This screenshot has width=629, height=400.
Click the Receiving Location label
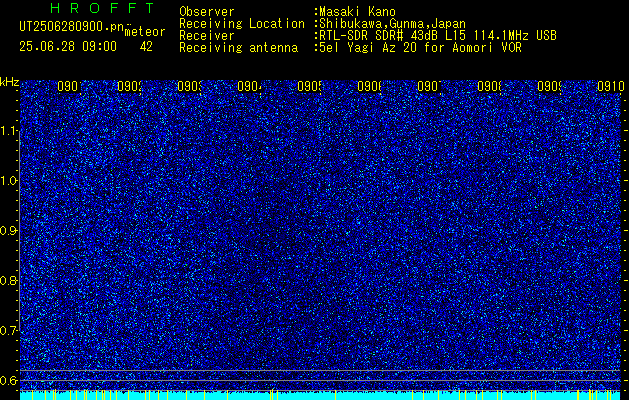(x=242, y=24)
